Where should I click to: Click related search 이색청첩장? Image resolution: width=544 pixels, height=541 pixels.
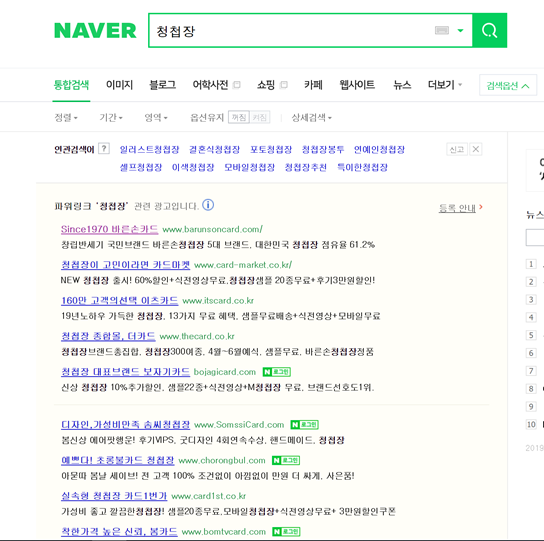click(193, 167)
